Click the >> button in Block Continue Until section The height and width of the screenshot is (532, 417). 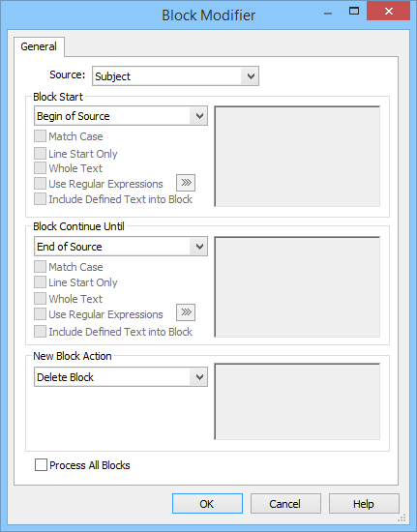[x=186, y=312]
